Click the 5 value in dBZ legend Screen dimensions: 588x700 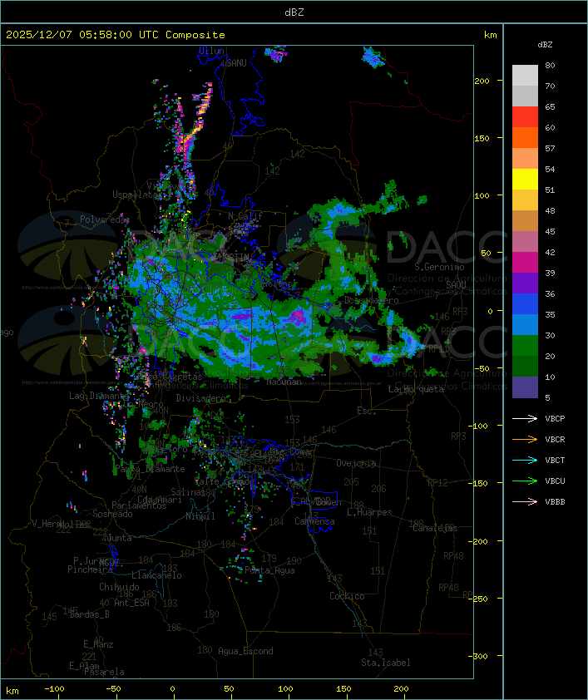click(x=548, y=397)
